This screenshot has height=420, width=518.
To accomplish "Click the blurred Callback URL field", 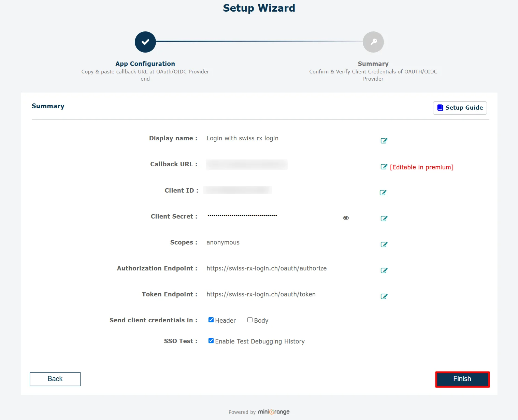I will pyautogui.click(x=247, y=165).
